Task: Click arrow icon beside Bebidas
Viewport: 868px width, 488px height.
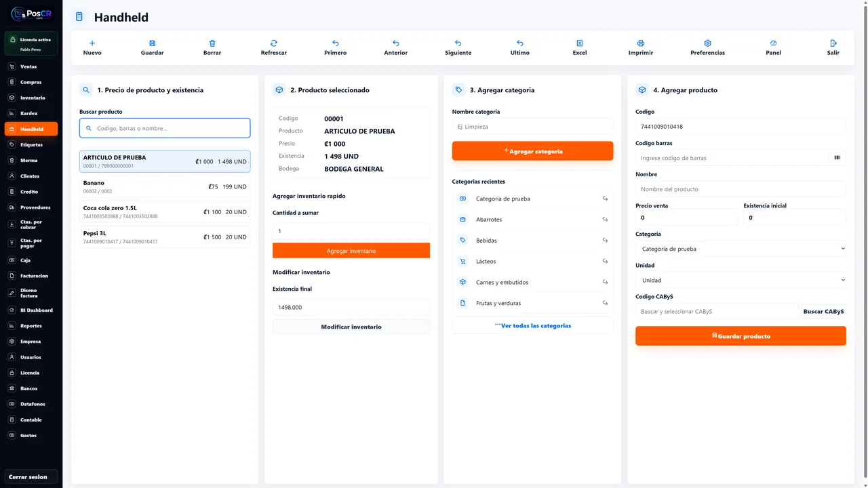Action: (605, 241)
